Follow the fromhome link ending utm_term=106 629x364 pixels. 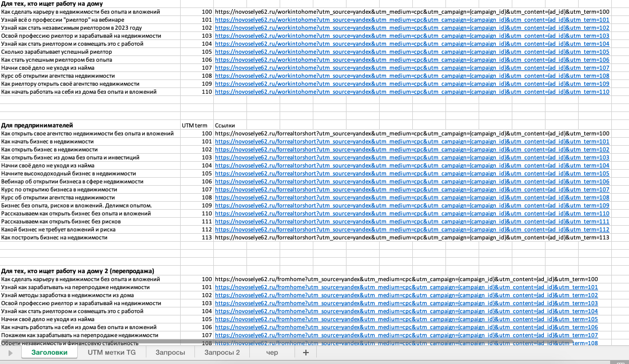point(407,327)
